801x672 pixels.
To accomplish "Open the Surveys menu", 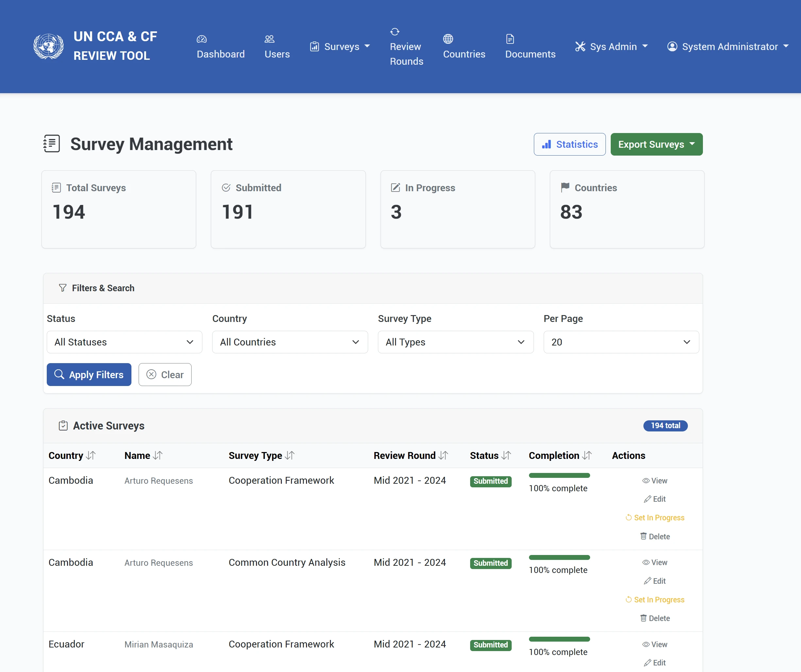I will coord(340,46).
